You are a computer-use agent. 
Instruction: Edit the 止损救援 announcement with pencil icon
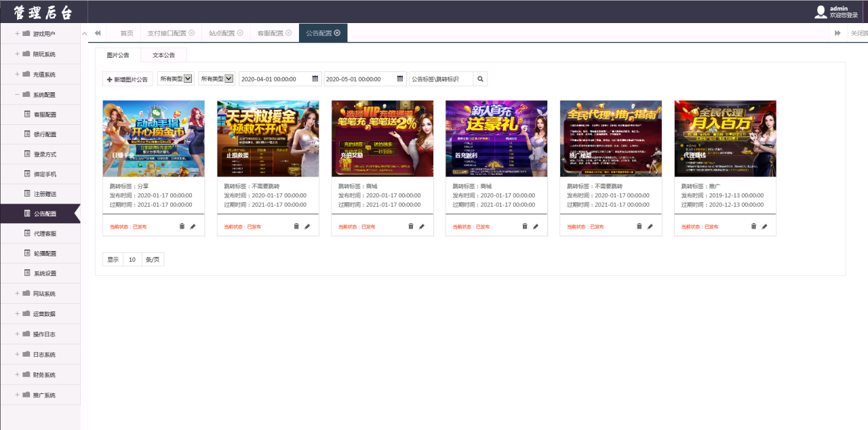307,227
